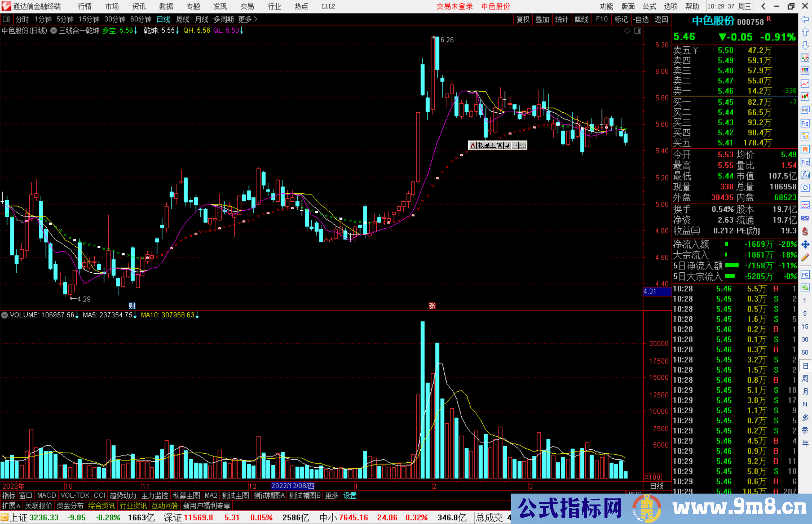The width and height of the screenshot is (812, 524).
Task: Open the wavy indicator lines icon
Action: click(x=805, y=205)
